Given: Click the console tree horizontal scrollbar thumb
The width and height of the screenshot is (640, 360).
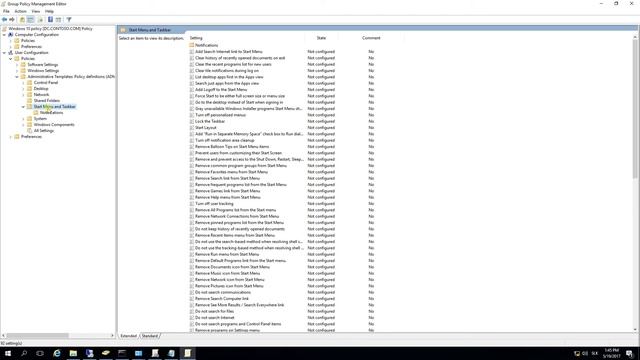Looking at the screenshot, I should pyautogui.click(x=38, y=336).
